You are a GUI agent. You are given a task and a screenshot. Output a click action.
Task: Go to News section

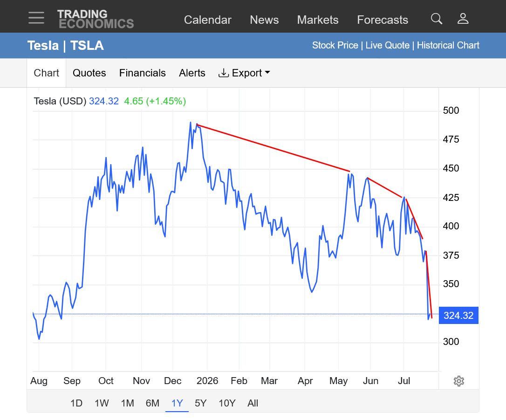coord(264,20)
